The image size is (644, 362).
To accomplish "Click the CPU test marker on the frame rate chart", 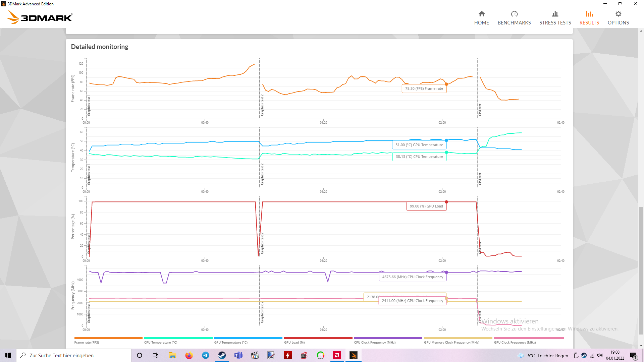I will point(480,110).
